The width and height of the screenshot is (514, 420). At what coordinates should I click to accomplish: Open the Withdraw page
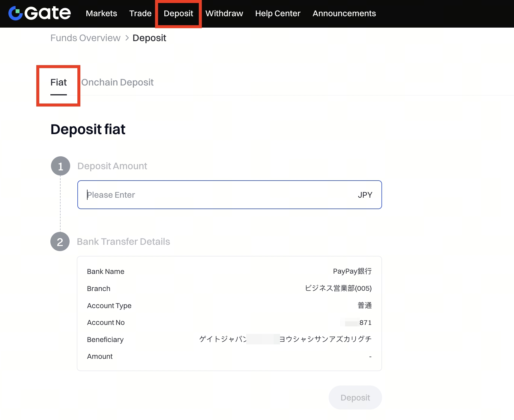pos(224,13)
